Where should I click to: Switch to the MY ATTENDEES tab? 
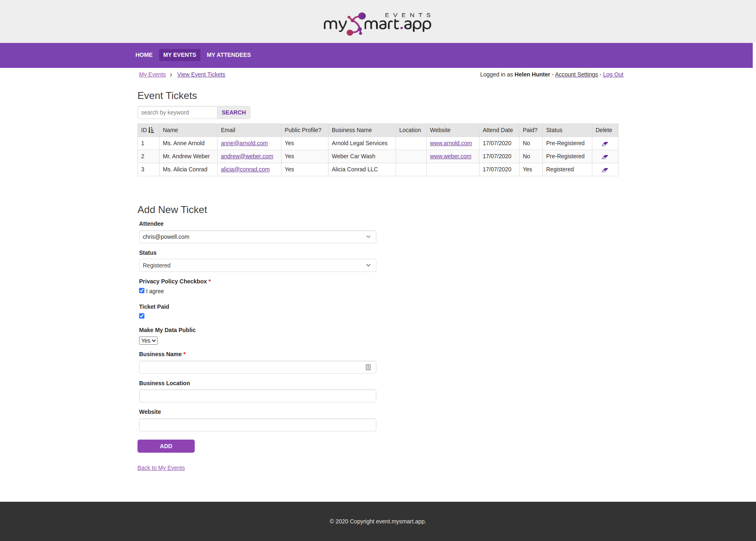coord(229,55)
